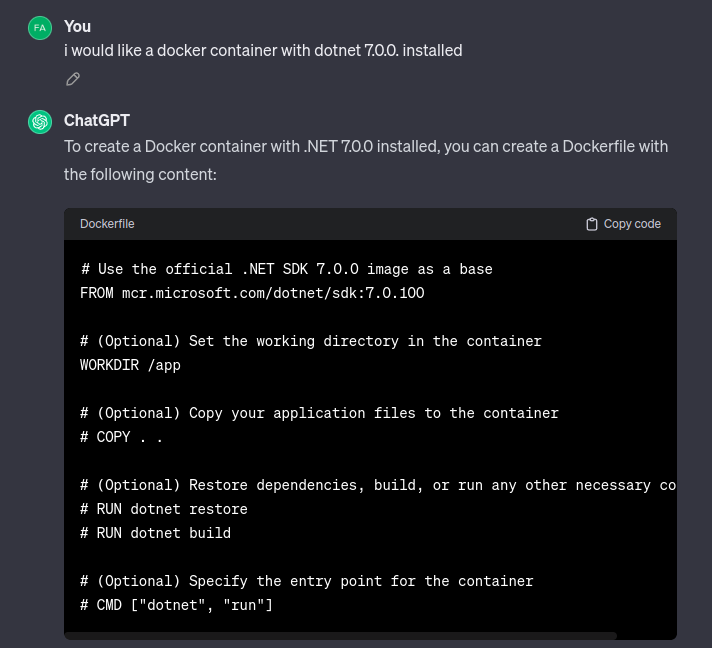This screenshot has width=712, height=648.
Task: Click the "# RUN dotnet build" line
Action: point(155,533)
